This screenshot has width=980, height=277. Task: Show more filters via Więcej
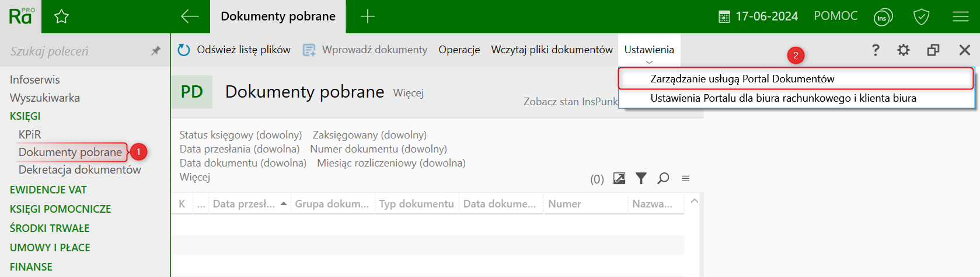[194, 176]
